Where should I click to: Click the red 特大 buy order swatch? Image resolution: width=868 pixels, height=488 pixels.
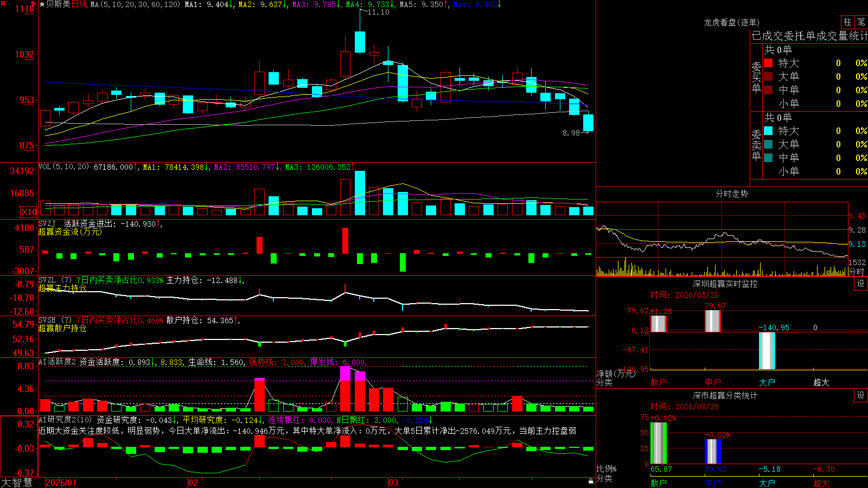click(768, 63)
